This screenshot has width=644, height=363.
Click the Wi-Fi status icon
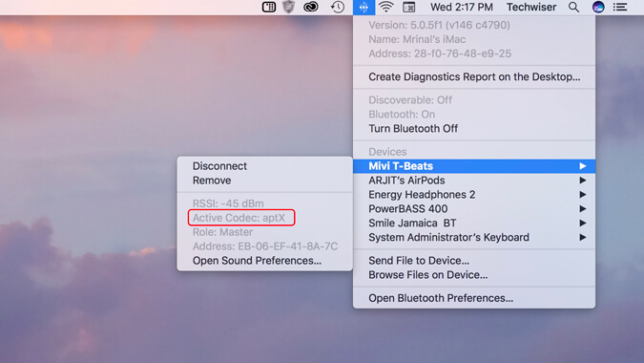(386, 7)
